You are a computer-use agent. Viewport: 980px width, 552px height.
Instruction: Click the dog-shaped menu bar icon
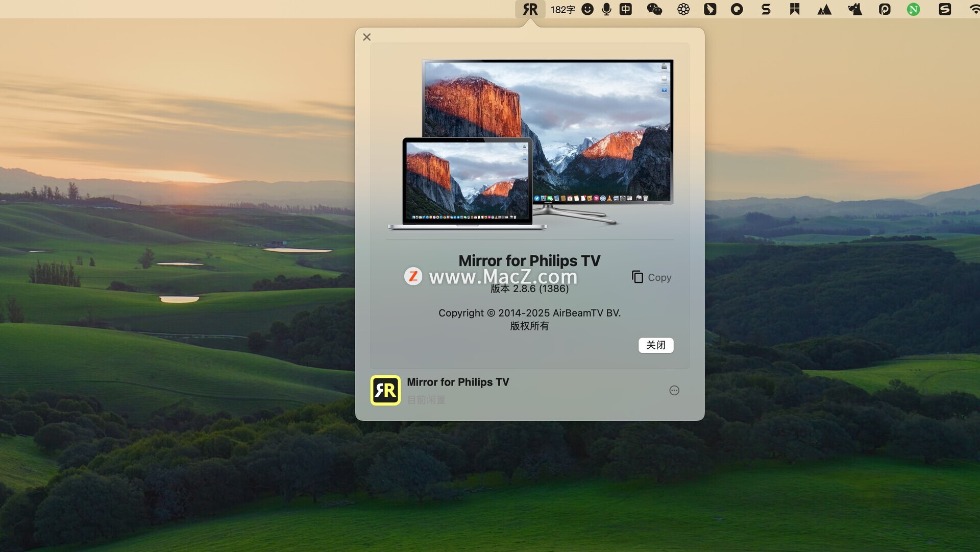(x=855, y=9)
